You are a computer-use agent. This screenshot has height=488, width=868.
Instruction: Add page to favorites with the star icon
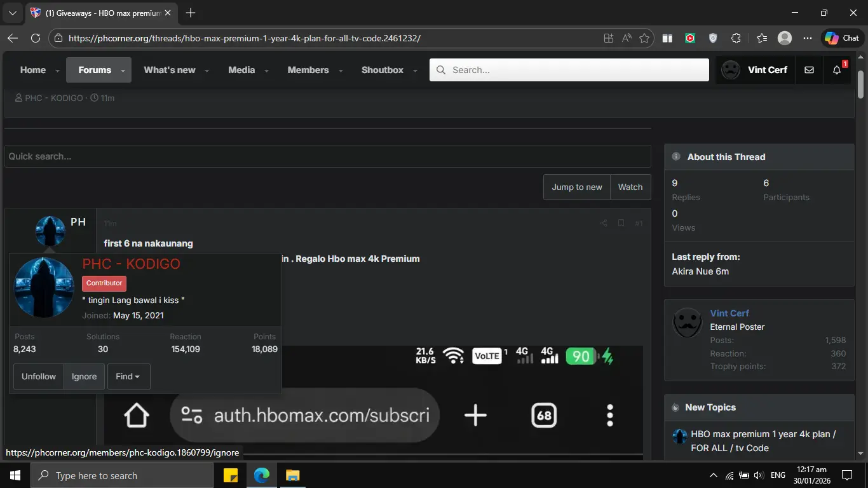click(x=644, y=38)
